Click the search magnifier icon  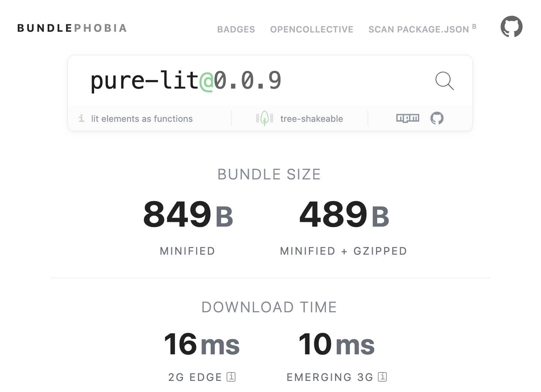coord(444,81)
